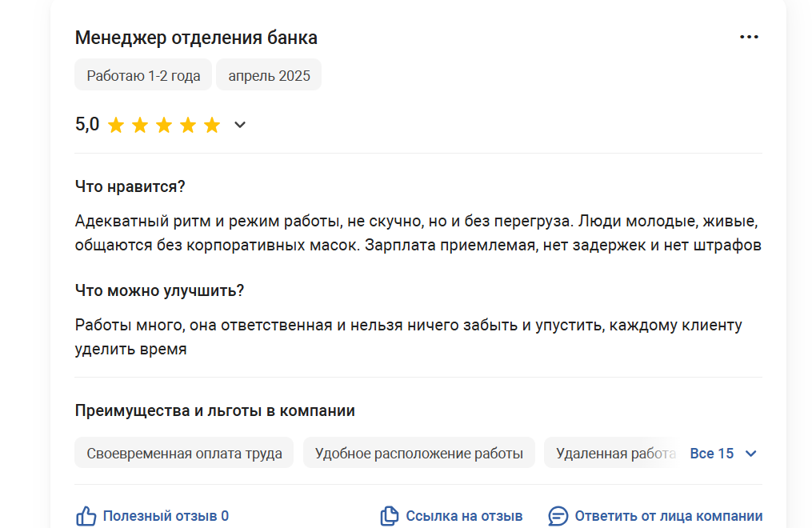The height and width of the screenshot is (528, 812).
Task: Click the thumbs-up helpful icon
Action: (x=86, y=516)
